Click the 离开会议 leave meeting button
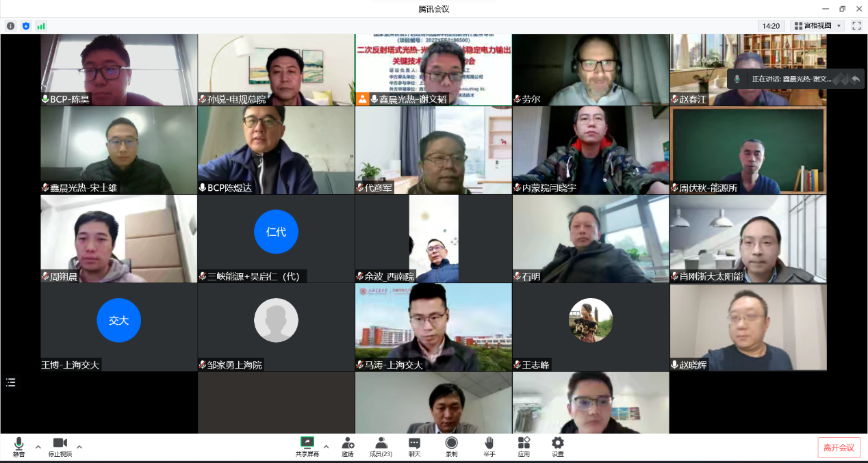The width and height of the screenshot is (868, 463). pyautogui.click(x=839, y=447)
